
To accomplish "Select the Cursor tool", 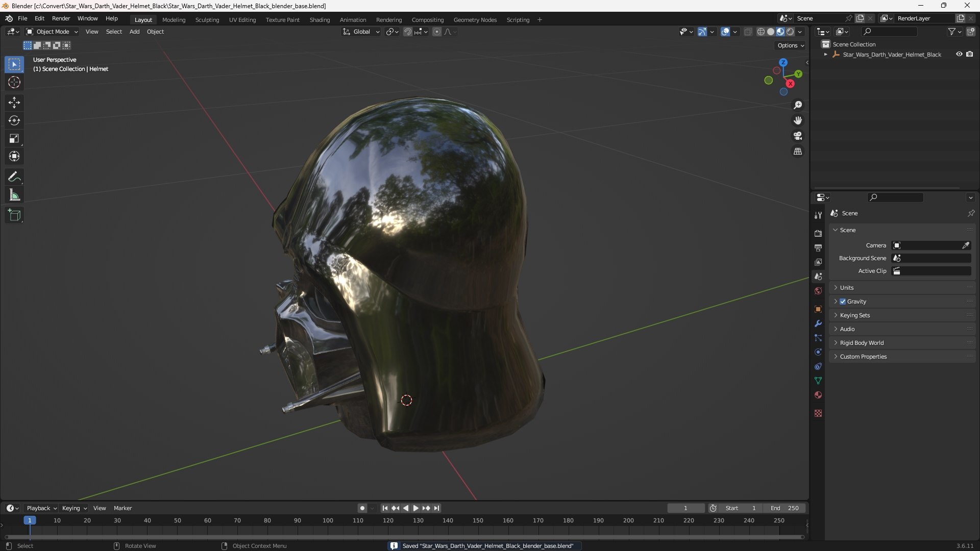I will pyautogui.click(x=14, y=83).
